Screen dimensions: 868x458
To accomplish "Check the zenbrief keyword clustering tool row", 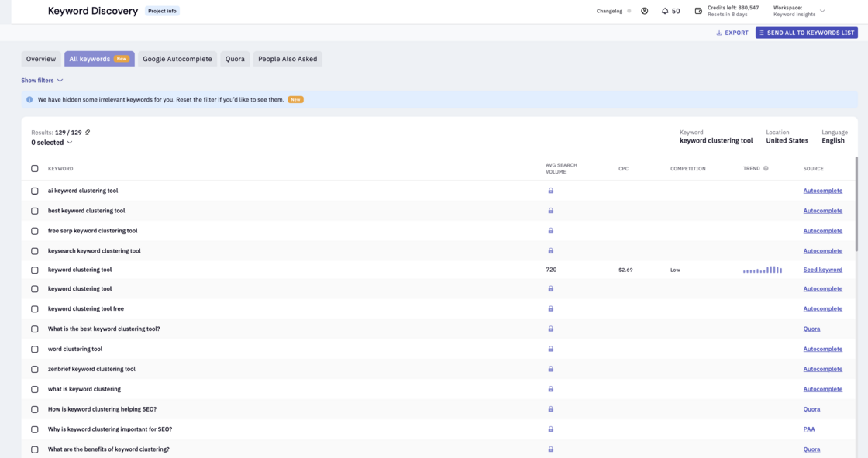I will tap(35, 369).
